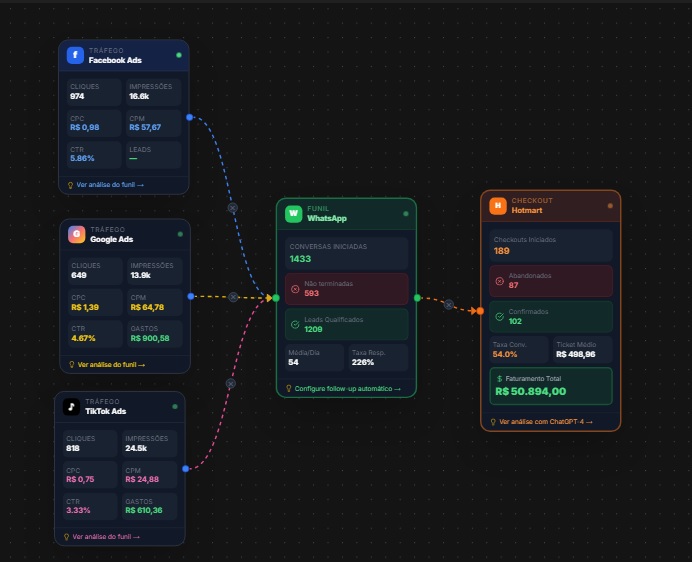Select the Google Ads title text
The height and width of the screenshot is (562, 692).
pyautogui.click(x=112, y=239)
